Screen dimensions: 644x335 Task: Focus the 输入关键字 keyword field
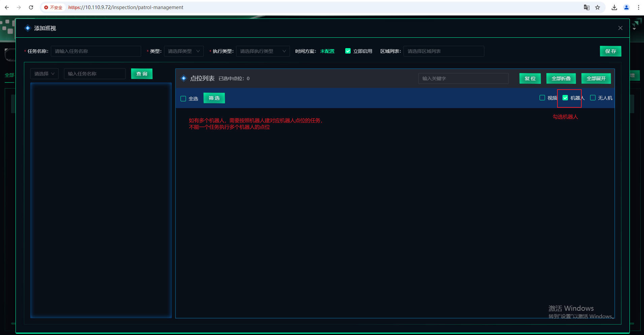(x=463, y=78)
